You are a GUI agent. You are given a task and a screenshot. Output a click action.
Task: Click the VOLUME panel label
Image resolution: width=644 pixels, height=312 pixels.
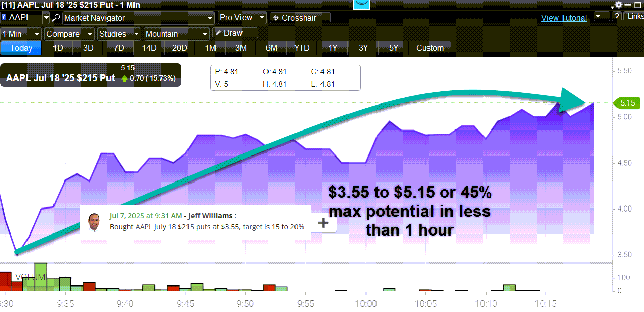click(33, 277)
